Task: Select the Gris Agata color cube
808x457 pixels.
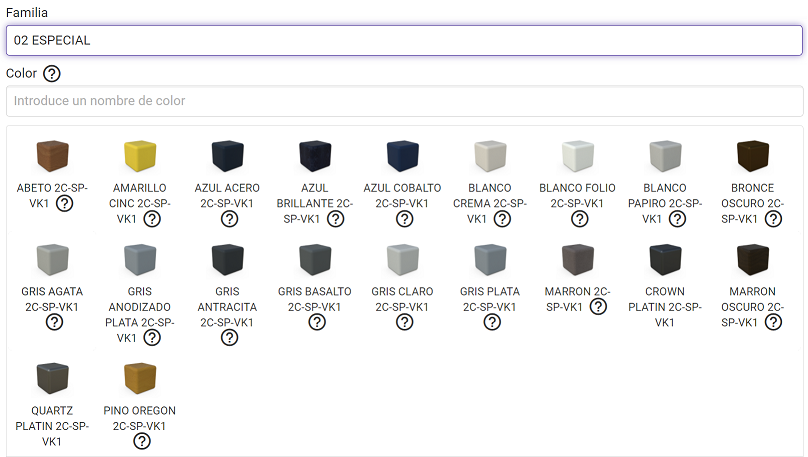Action: 52,260
